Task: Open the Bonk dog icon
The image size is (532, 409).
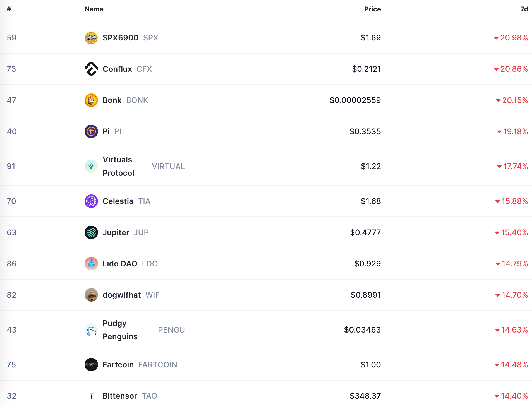Action: coord(91,100)
